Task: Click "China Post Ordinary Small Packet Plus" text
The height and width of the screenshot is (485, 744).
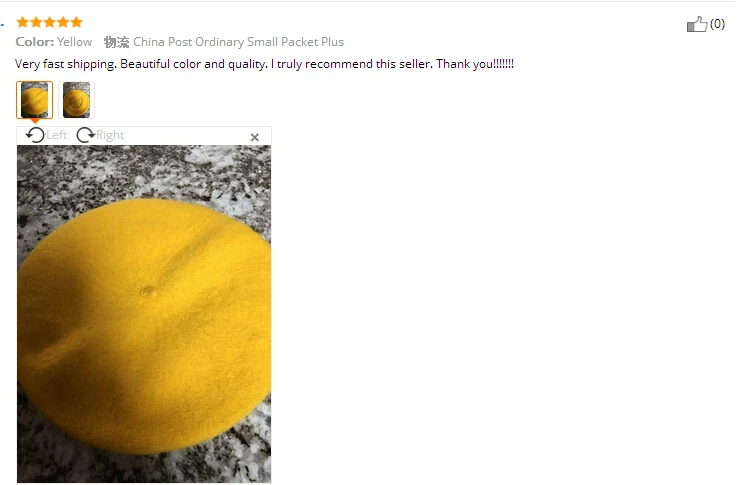Action: [238, 42]
